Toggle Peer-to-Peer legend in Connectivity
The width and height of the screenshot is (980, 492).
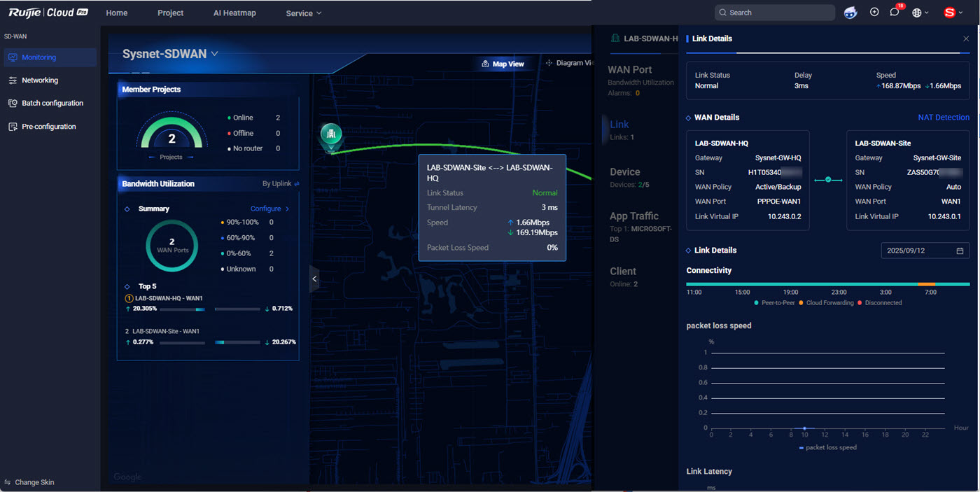776,303
